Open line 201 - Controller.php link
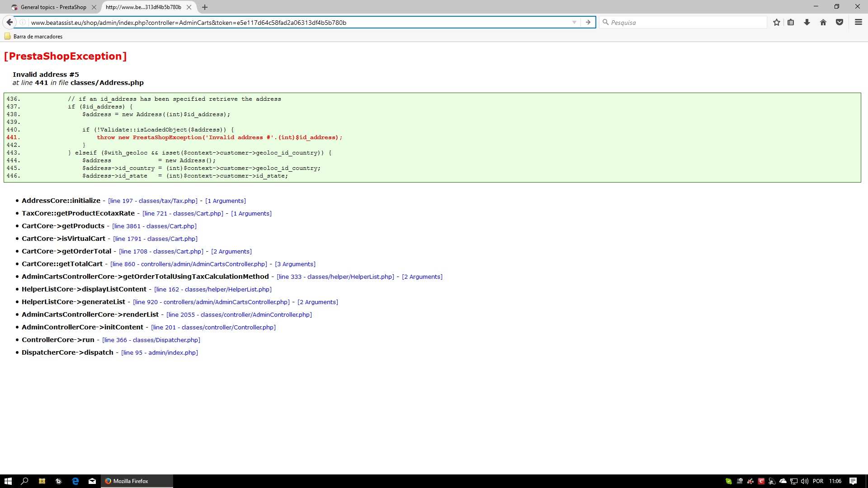The image size is (868, 488). tap(213, 328)
